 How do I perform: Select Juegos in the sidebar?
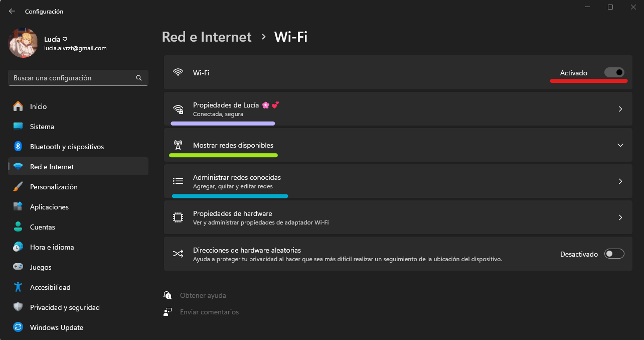pos(40,267)
